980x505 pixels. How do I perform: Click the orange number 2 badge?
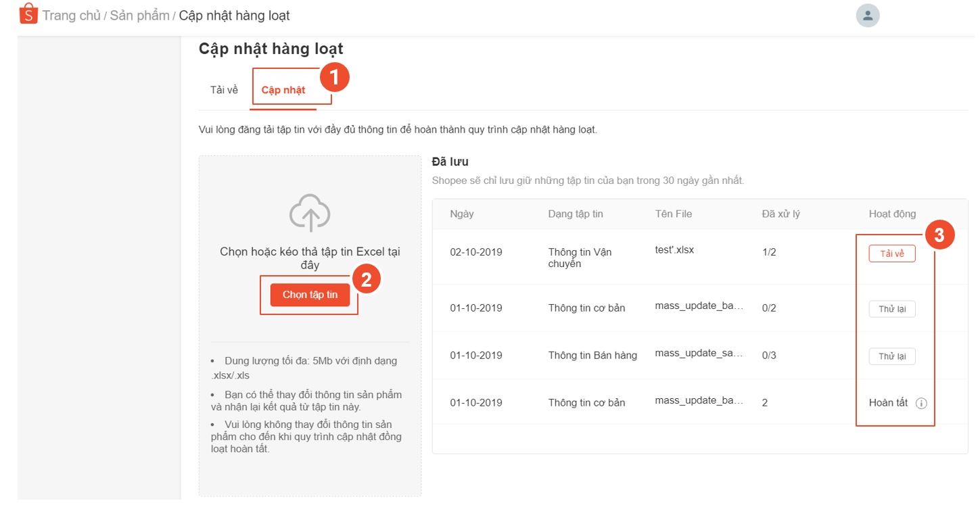[366, 280]
